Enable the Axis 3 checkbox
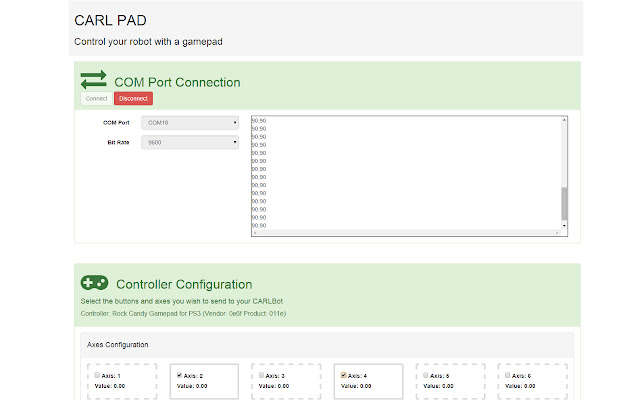The height and width of the screenshot is (400, 640). pos(261,375)
